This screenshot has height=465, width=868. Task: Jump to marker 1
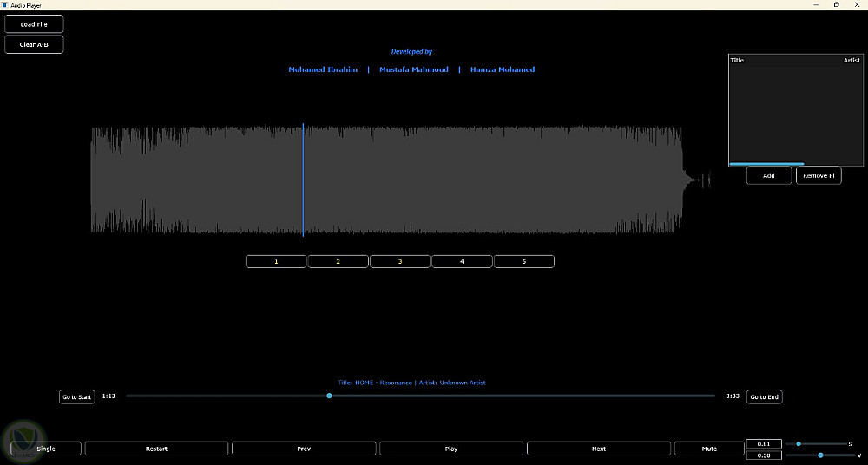point(276,261)
